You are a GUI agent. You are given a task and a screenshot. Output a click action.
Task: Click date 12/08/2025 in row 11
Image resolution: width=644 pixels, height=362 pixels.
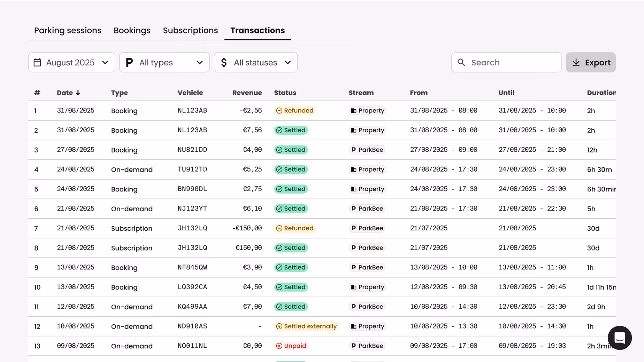pyautogui.click(x=76, y=307)
